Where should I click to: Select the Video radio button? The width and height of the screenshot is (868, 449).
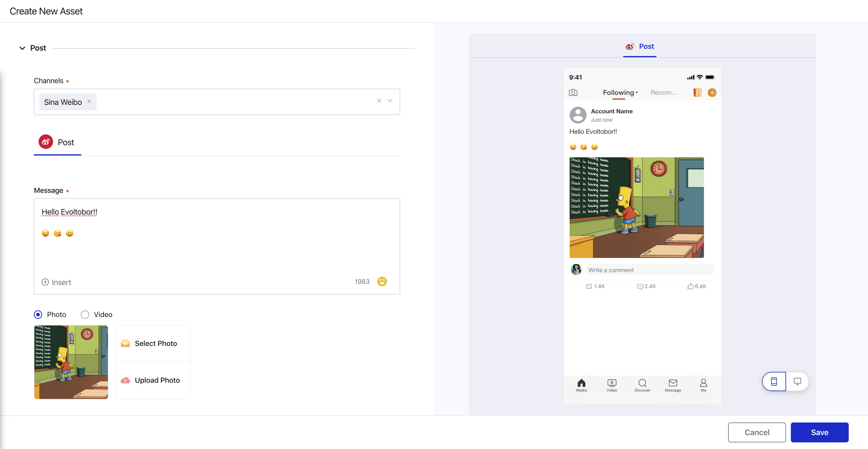point(85,314)
